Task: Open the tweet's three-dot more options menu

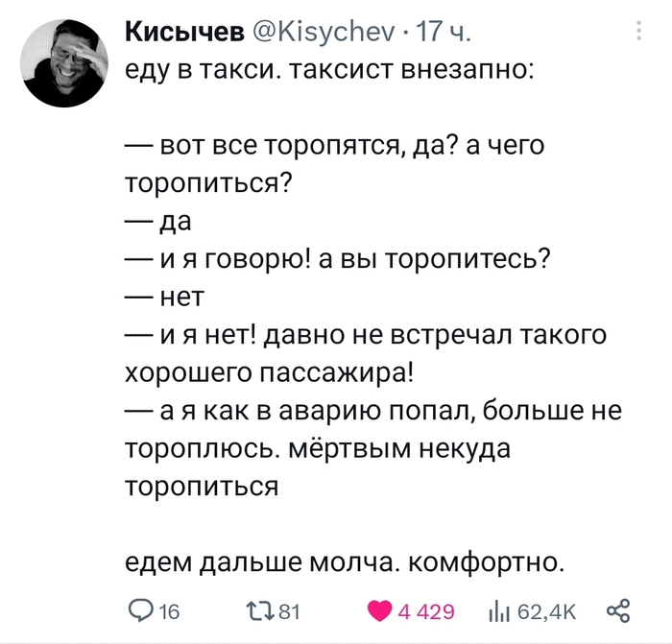Action: (x=640, y=34)
